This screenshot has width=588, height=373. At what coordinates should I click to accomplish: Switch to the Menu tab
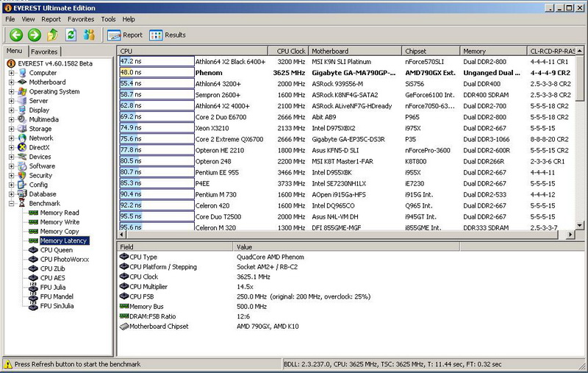(x=14, y=51)
